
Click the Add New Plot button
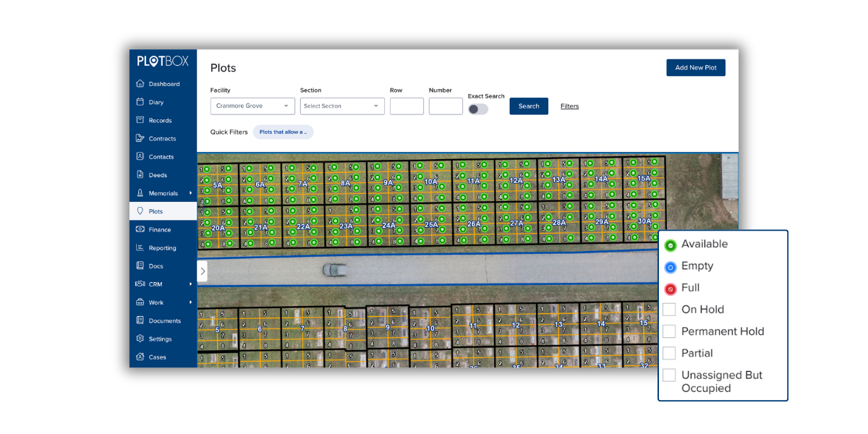(x=695, y=68)
